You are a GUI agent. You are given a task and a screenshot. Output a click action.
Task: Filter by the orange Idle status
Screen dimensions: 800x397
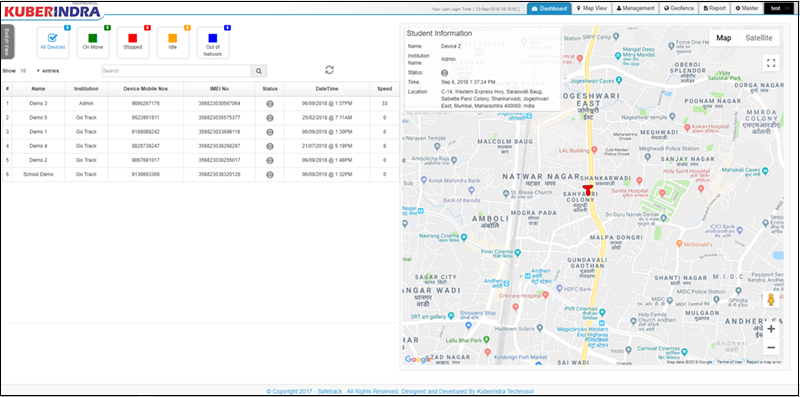173,42
